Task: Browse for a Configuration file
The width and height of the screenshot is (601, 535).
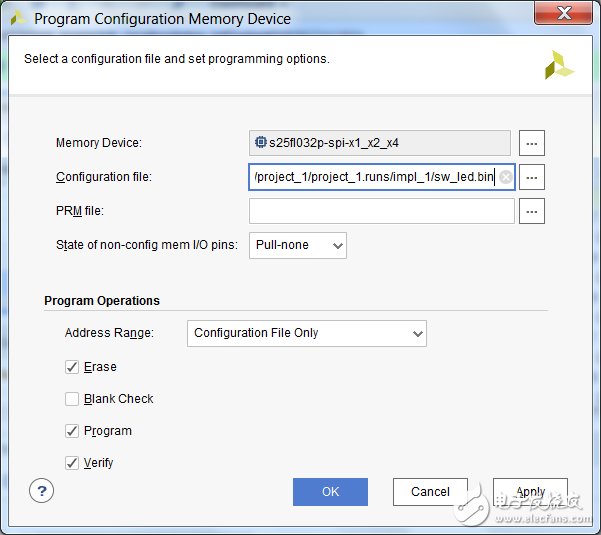Action: [532, 177]
